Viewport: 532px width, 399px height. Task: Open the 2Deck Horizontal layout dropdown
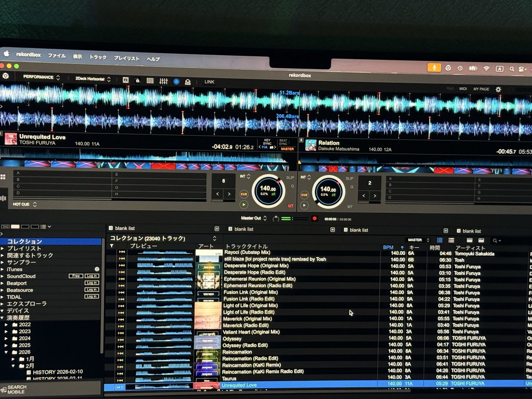[x=93, y=79]
